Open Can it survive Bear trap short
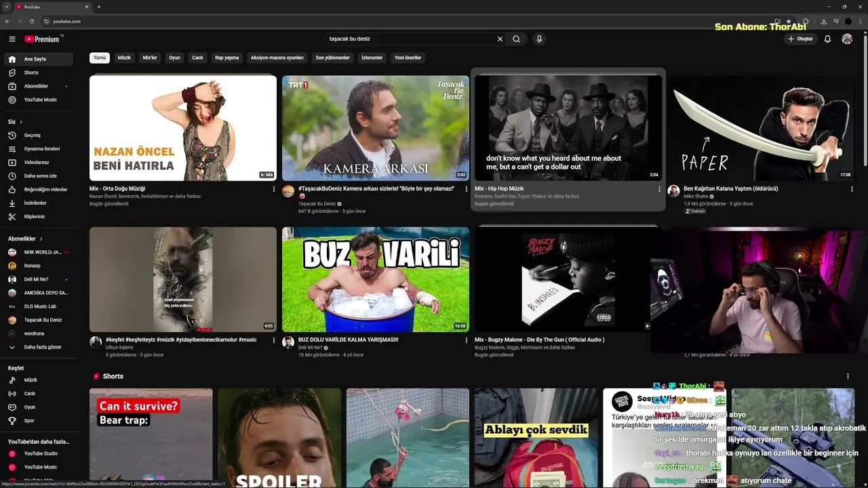The width and height of the screenshot is (868, 488). click(151, 438)
